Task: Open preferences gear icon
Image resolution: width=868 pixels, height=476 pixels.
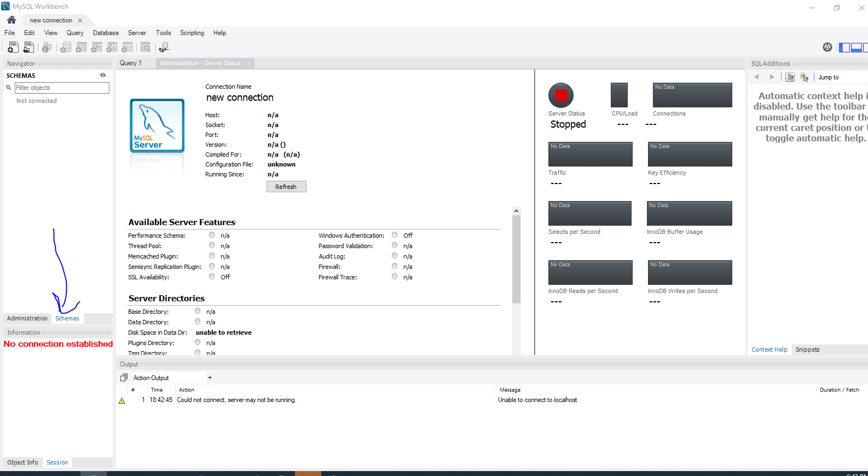Action: 828,48
